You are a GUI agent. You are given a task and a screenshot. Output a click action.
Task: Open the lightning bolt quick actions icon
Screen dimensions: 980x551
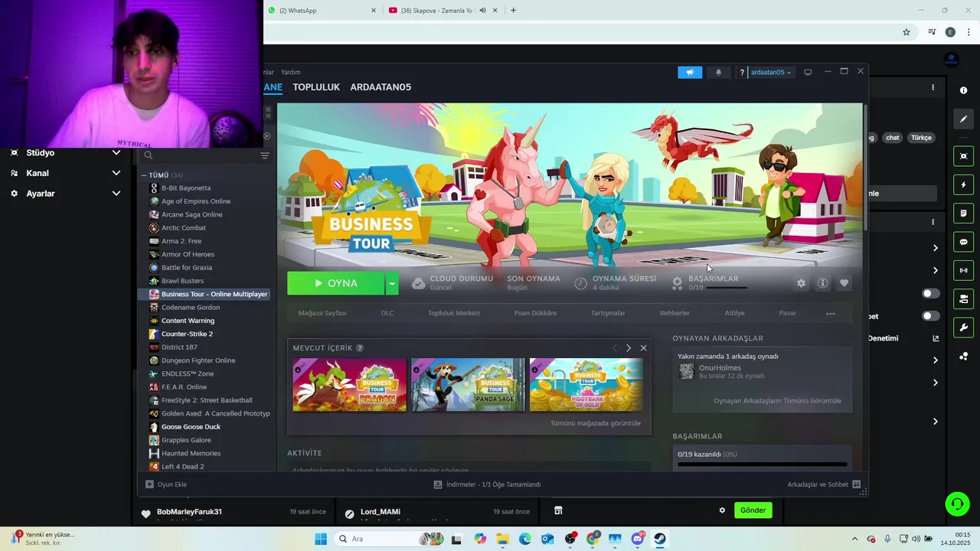(x=963, y=185)
